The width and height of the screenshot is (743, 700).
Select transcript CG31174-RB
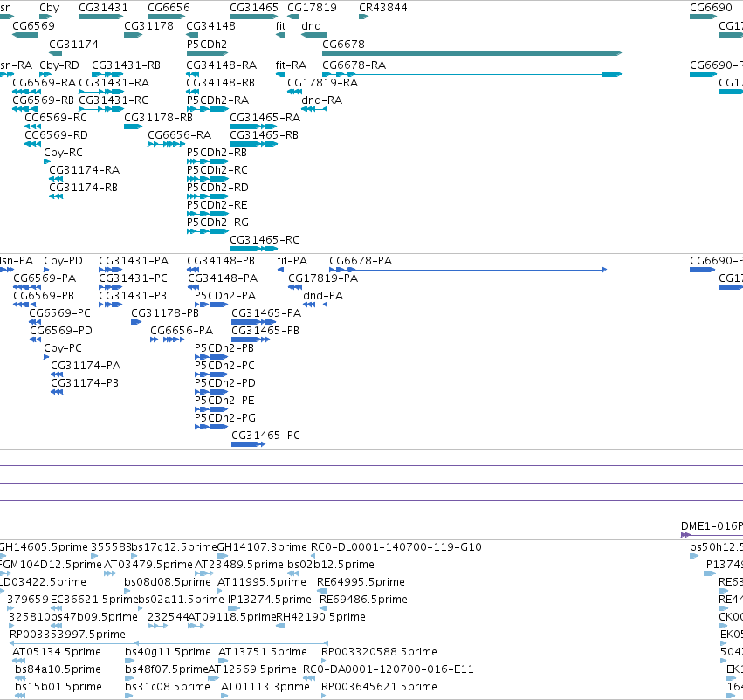click(x=84, y=187)
